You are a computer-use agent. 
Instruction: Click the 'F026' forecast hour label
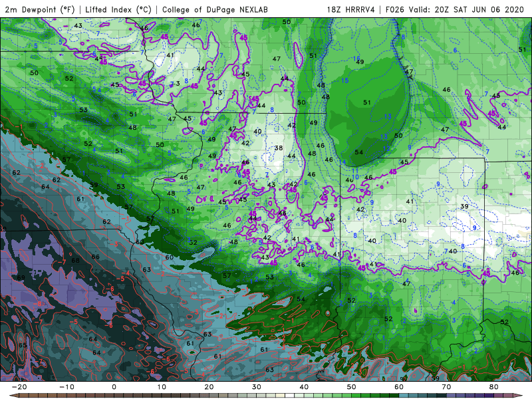coord(396,9)
